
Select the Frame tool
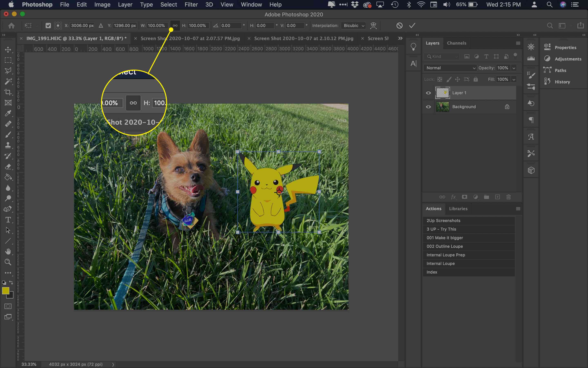(8, 103)
